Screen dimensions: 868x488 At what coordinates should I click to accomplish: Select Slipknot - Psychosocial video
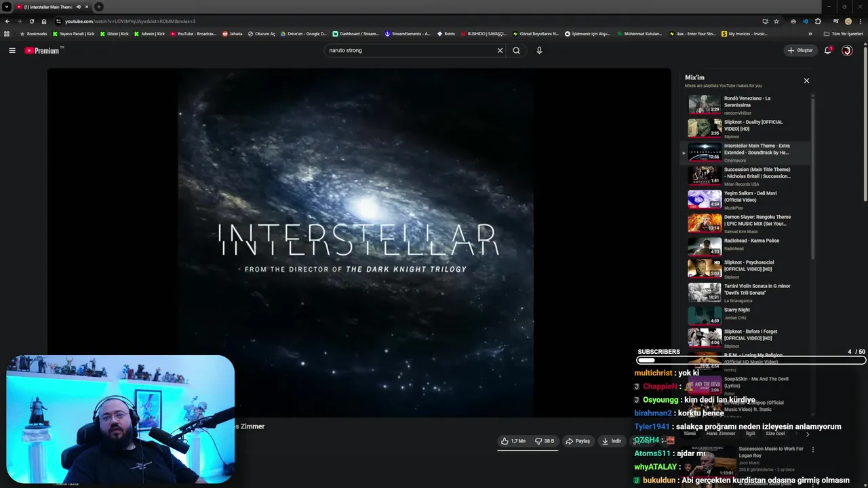coord(747,269)
